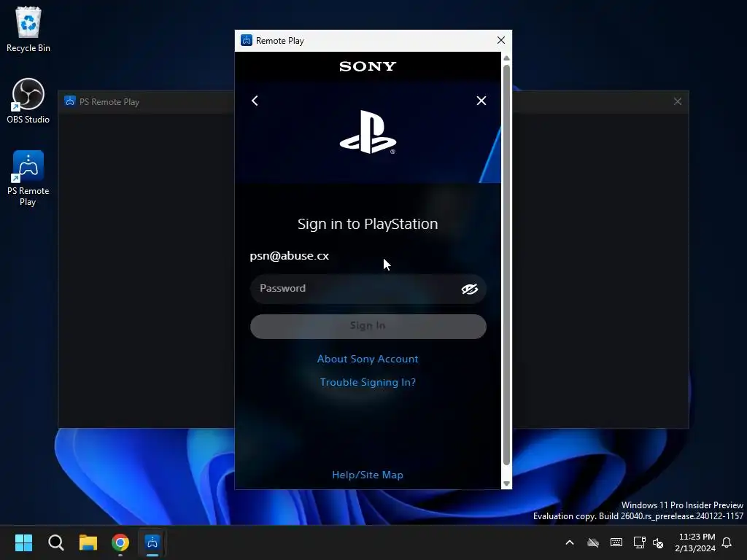Click the PlayStation logo
The height and width of the screenshot is (560, 747).
coord(368,132)
